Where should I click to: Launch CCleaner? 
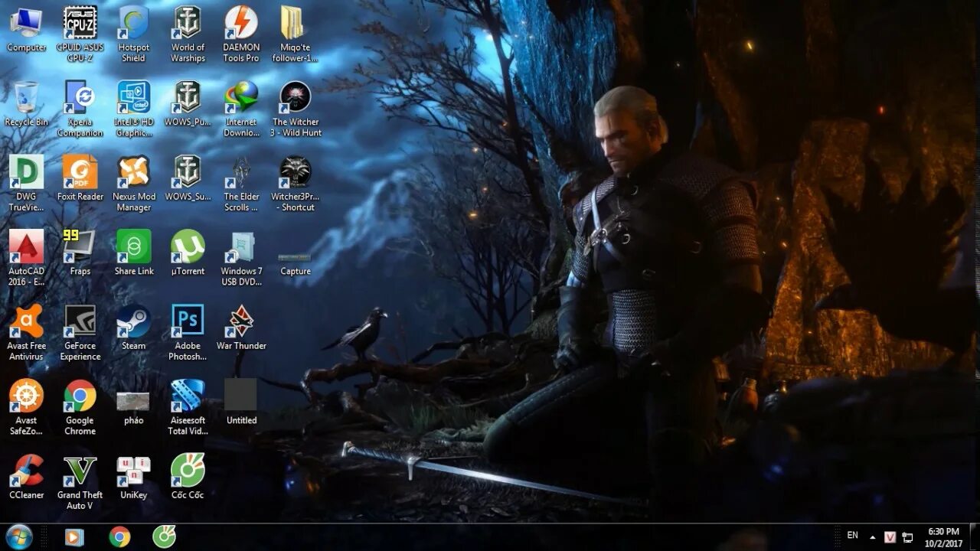click(26, 477)
